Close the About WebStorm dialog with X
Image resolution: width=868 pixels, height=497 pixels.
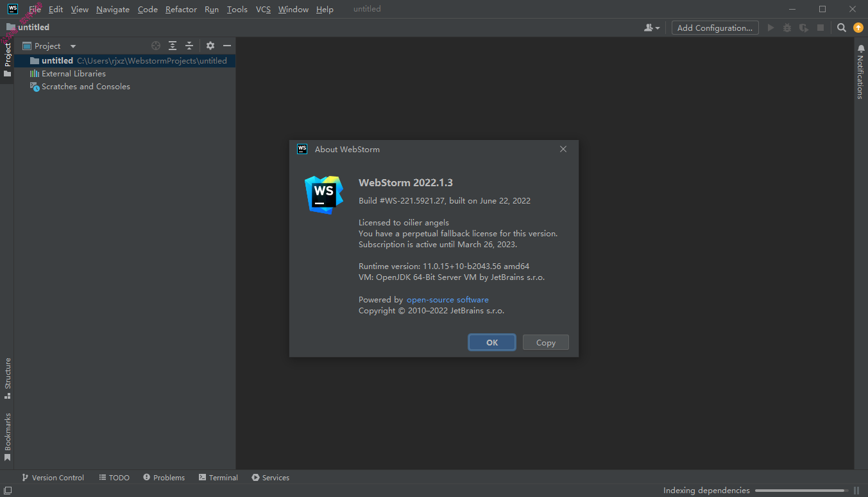563,149
